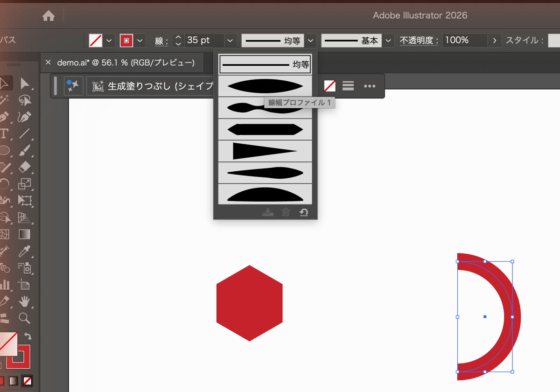Select the Artboard tool
The width and height of the screenshot is (560, 392).
pos(25,285)
